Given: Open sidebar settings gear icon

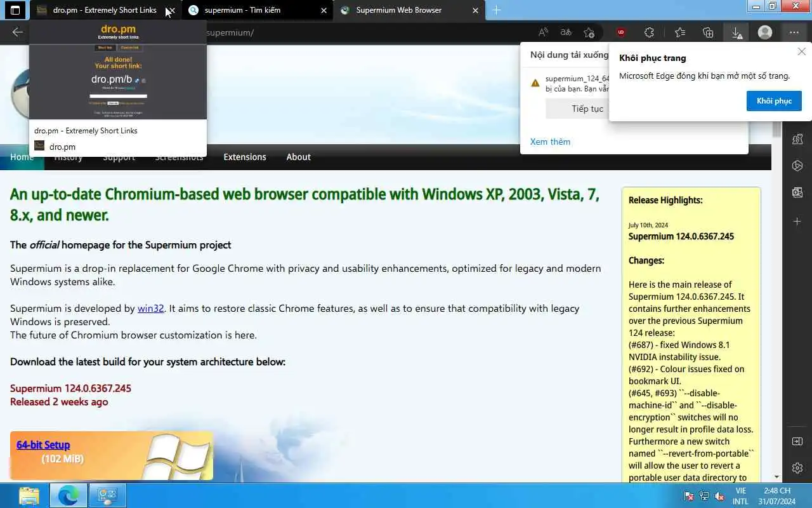Looking at the screenshot, I should click(x=797, y=468).
